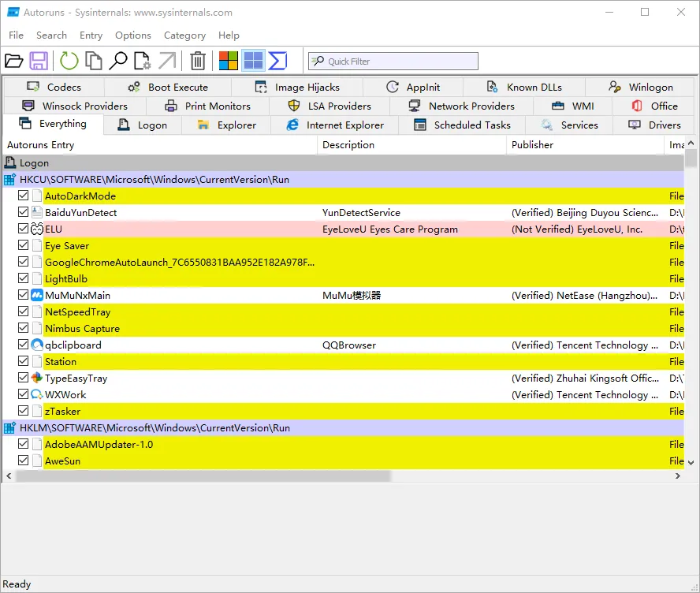Disable the GoogleChromeAutoLaunch checkbox
The image size is (700, 593).
[23, 261]
